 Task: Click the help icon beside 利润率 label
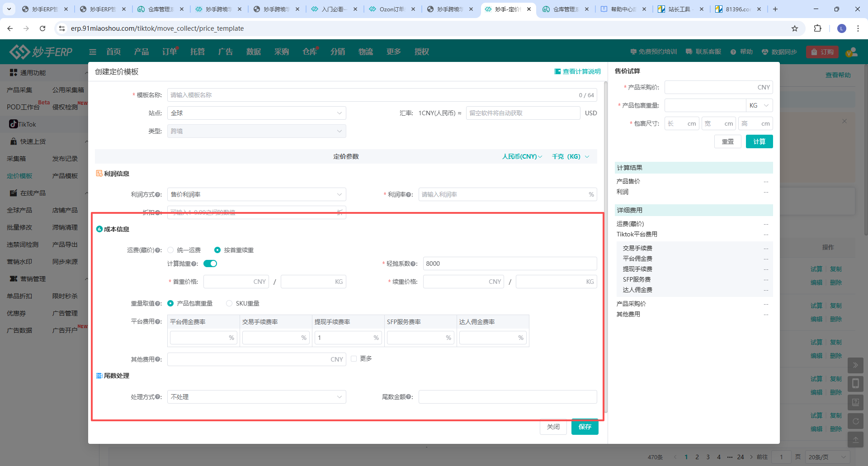pos(409,195)
